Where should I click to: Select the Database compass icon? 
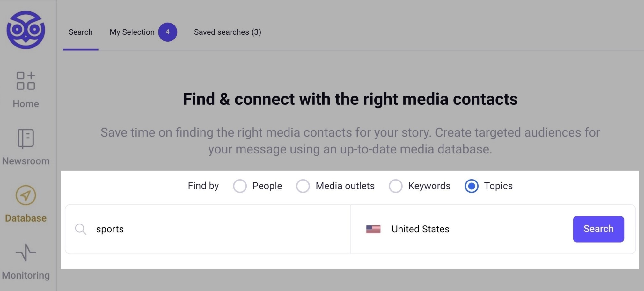(26, 195)
